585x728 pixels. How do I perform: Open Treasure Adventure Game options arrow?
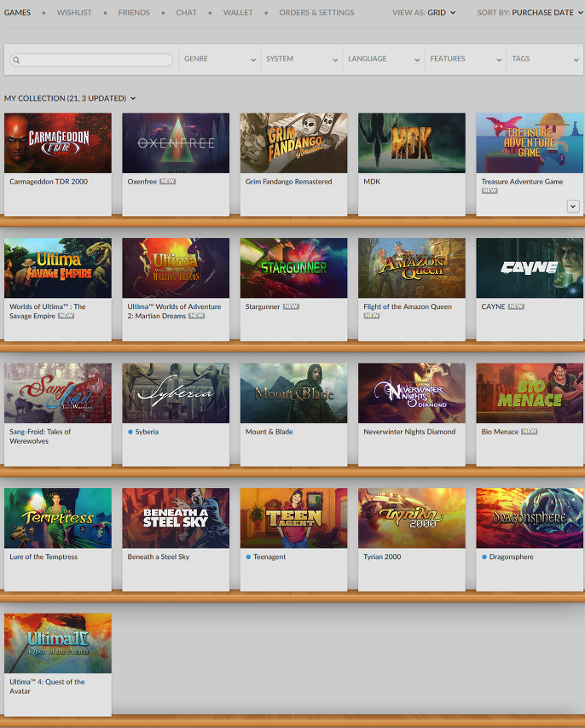(x=573, y=207)
